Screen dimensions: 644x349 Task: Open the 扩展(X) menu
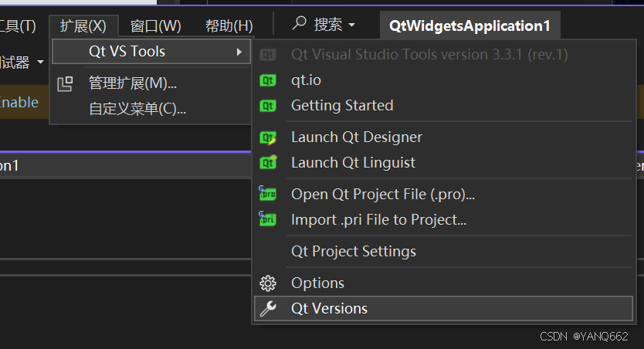(83, 26)
